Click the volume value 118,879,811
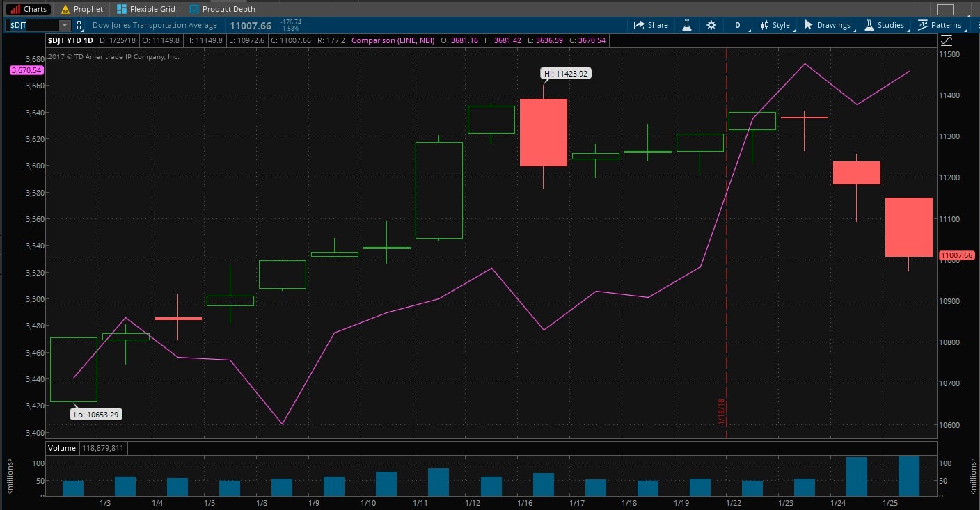 pyautogui.click(x=103, y=448)
